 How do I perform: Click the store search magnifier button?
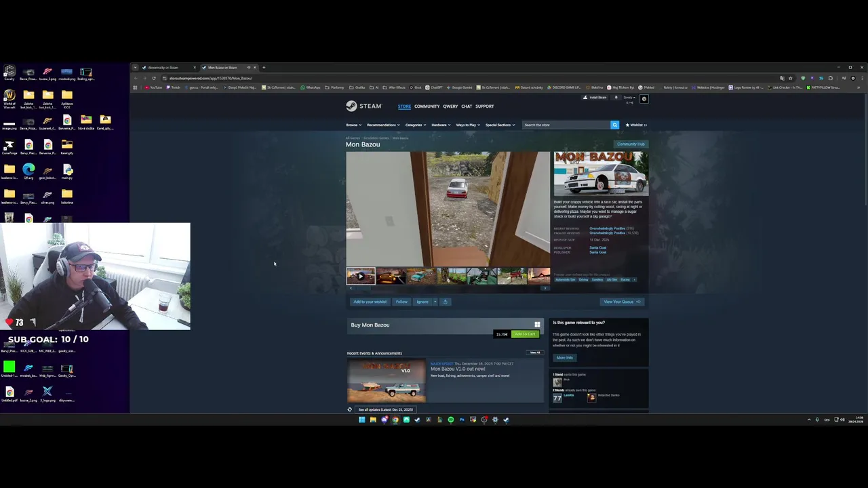(614, 125)
